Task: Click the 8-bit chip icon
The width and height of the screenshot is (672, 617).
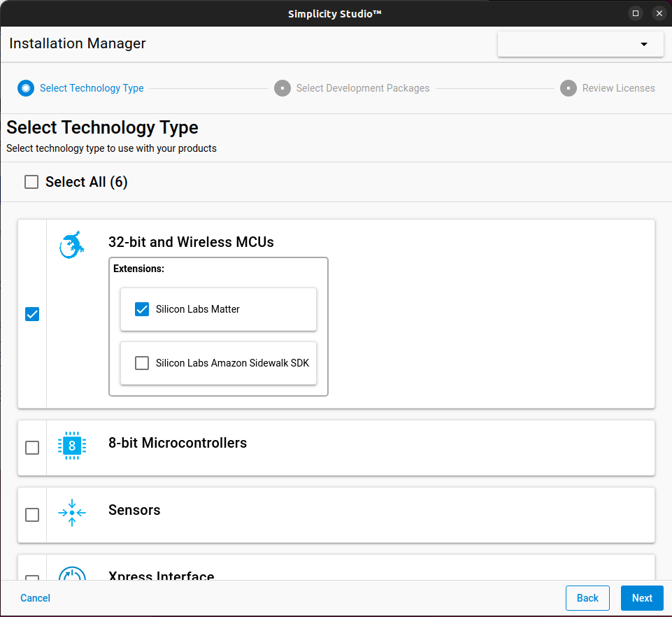Action: coord(72,446)
